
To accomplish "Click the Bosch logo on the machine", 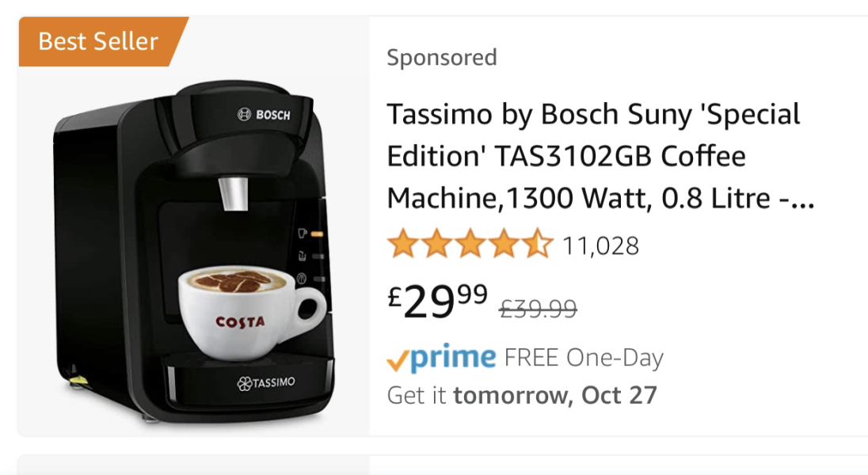I will (264, 115).
